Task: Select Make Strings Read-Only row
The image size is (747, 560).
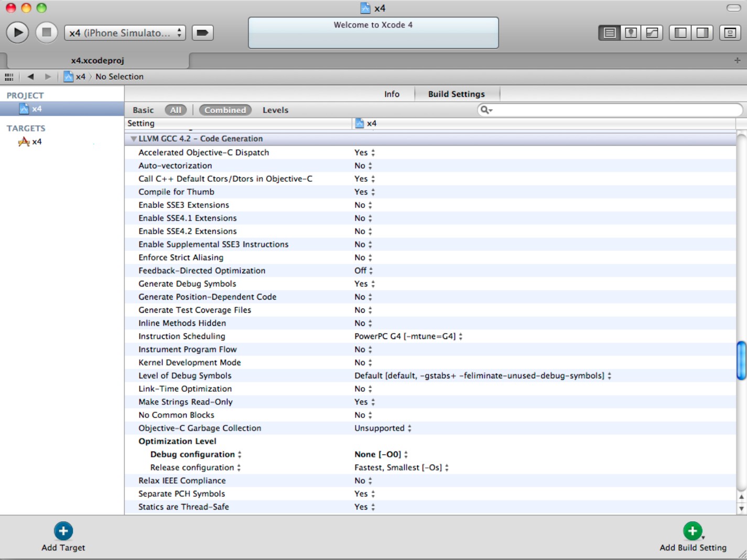Action: coord(430,402)
